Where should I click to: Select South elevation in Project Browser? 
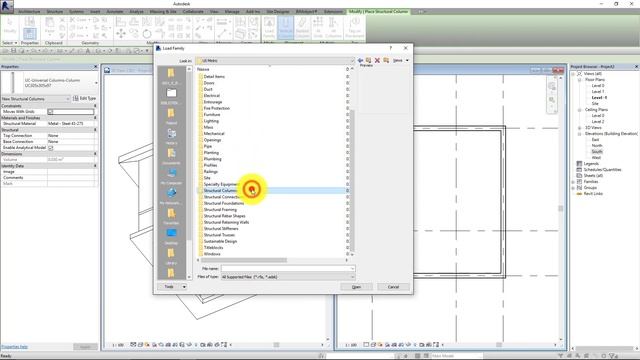(597, 151)
